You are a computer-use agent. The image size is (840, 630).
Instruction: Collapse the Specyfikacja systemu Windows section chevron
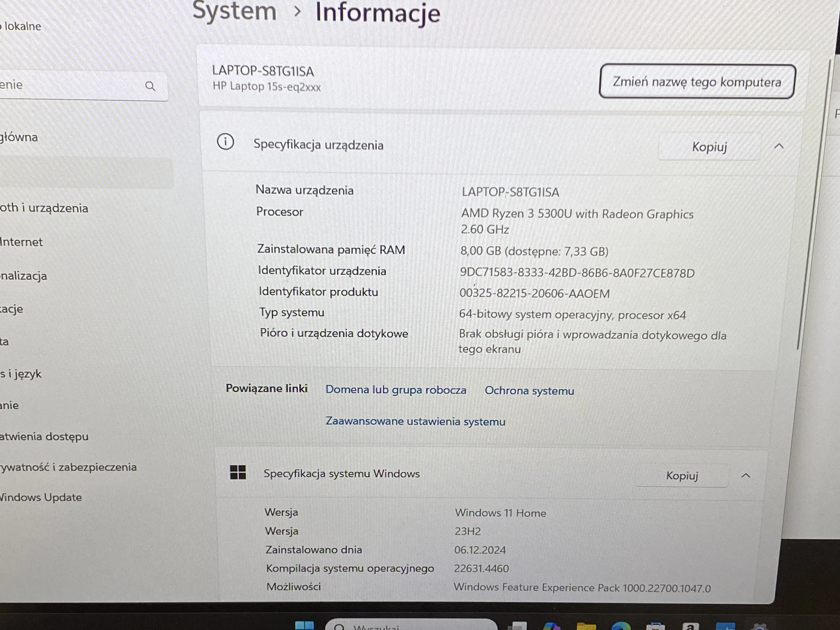746,475
